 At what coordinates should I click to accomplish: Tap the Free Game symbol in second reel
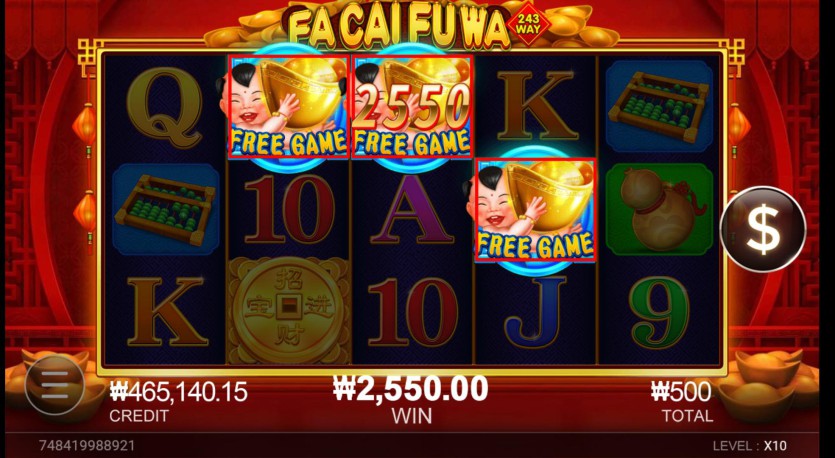coord(289,107)
